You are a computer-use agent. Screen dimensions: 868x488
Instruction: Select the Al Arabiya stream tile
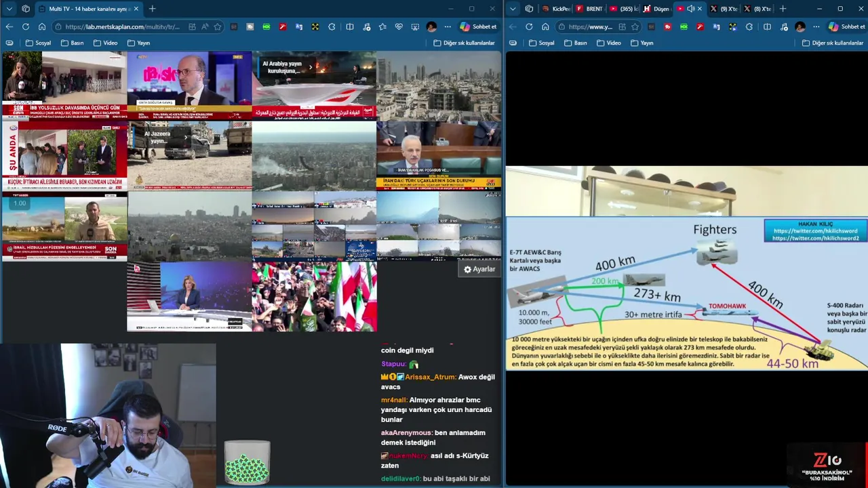click(314, 85)
